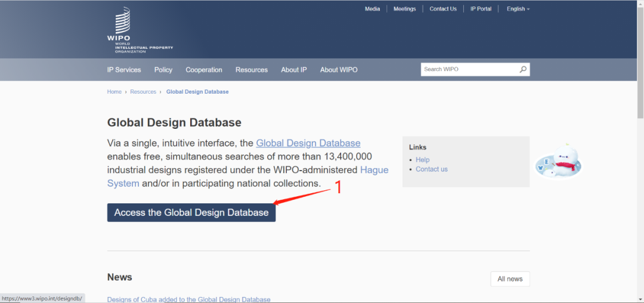Follow the Global Design Database paragraph link

pos(308,143)
